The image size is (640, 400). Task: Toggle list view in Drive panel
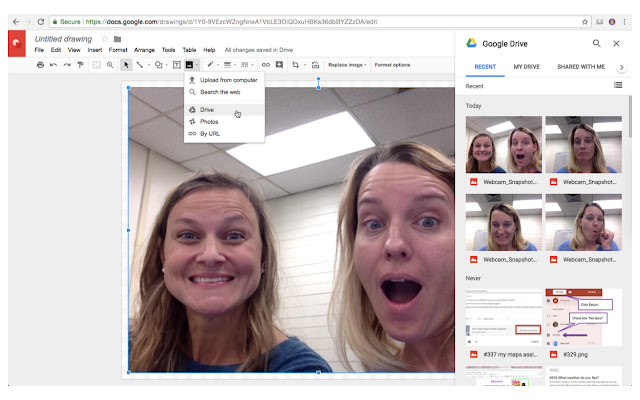(x=618, y=85)
